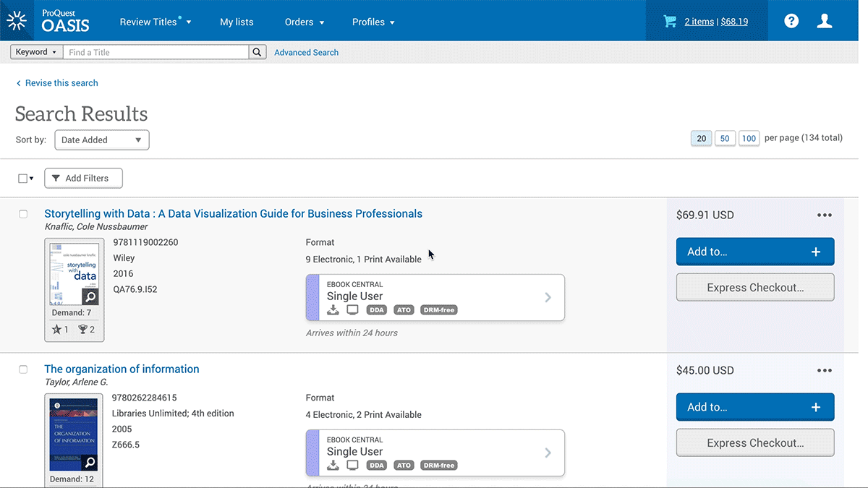Expand organization of information Single User chevron
This screenshot has height=488, width=868.
pyautogui.click(x=548, y=453)
